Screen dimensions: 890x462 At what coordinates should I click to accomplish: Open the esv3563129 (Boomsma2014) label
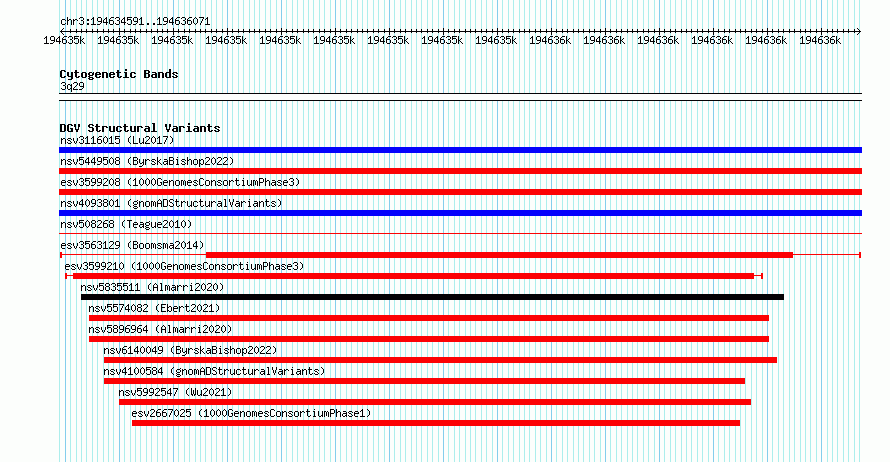tap(132, 245)
